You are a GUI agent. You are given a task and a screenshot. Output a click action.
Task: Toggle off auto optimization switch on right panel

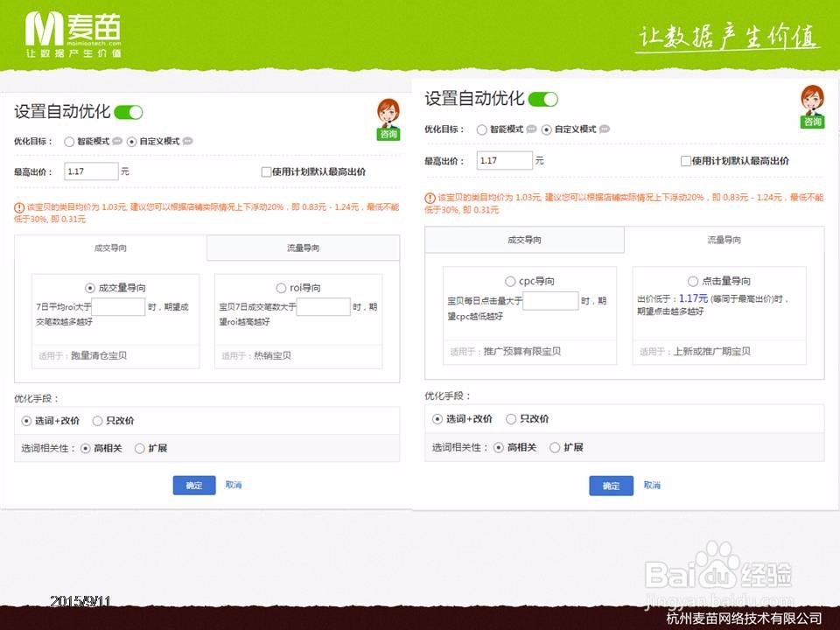coord(542,100)
